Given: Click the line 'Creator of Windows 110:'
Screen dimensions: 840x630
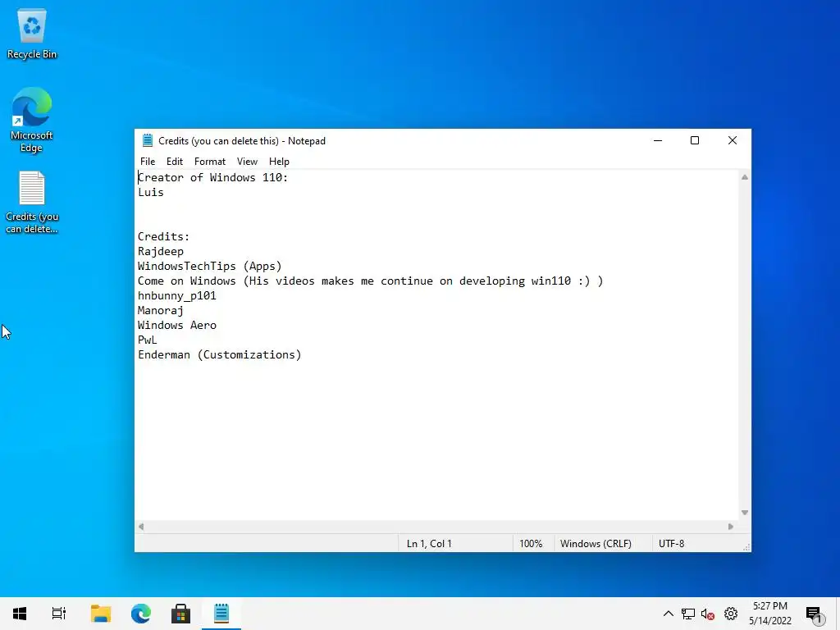Looking at the screenshot, I should click(x=212, y=177).
